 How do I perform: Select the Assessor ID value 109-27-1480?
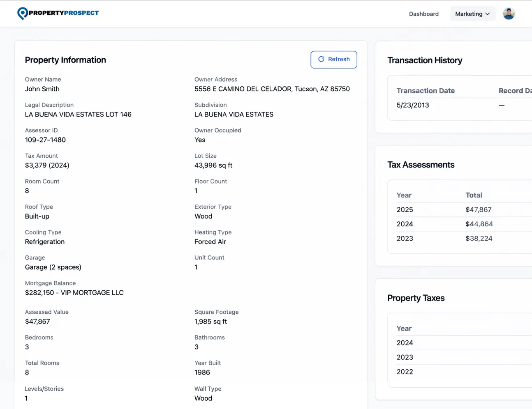45,140
